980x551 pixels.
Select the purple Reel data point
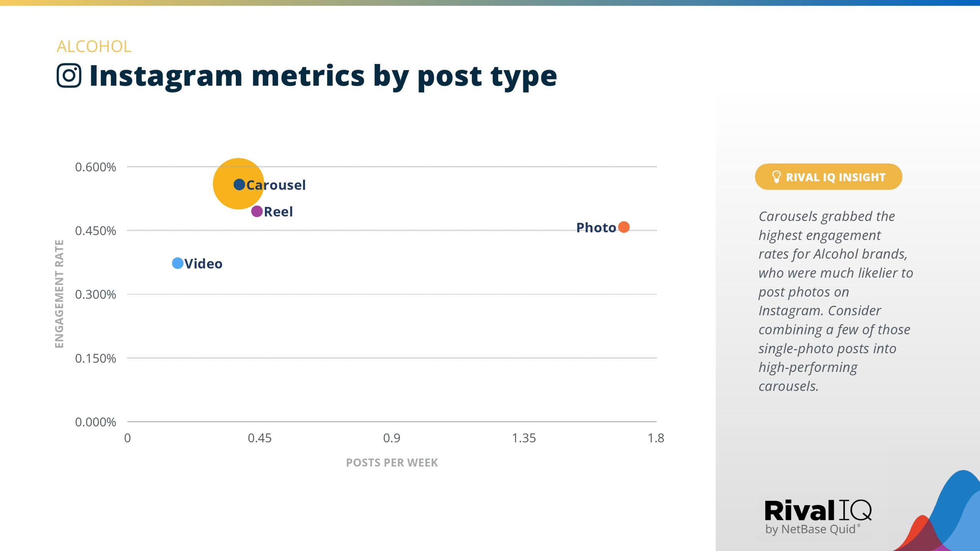[x=257, y=211]
